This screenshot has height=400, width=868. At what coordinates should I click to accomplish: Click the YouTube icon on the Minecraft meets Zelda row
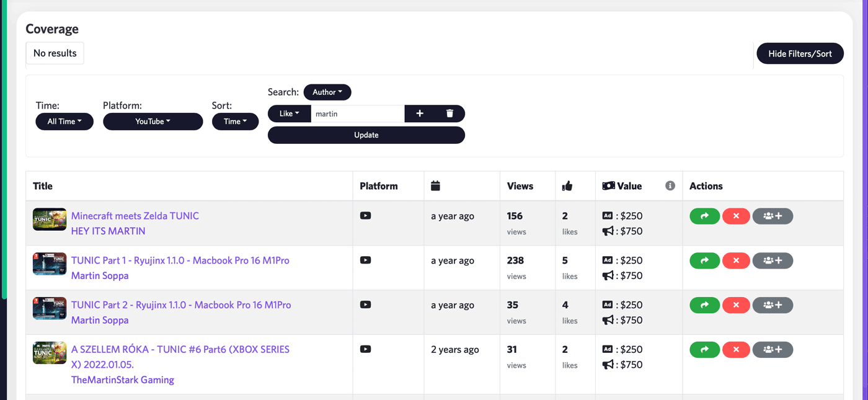[365, 215]
